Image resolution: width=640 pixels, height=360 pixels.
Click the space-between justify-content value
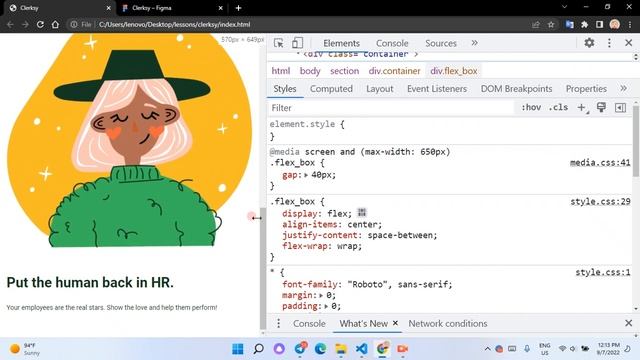click(401, 236)
